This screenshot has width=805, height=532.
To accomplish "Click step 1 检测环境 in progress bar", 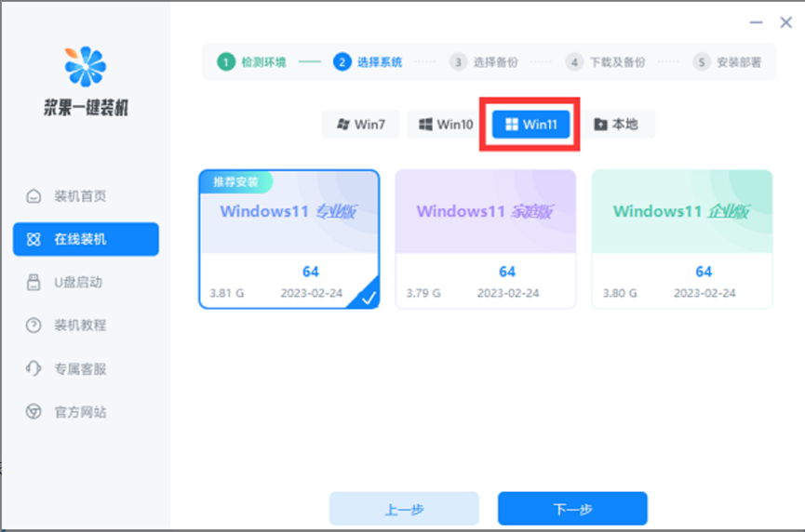I will 251,62.
